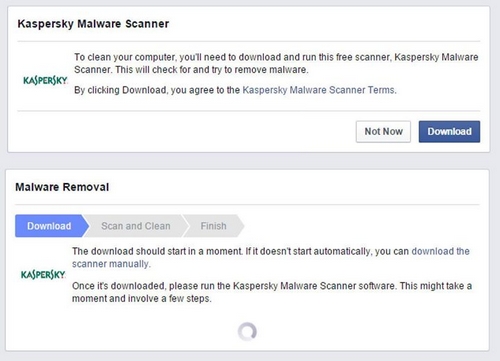Click the Kaspersky logo in Malware Removal panel
The height and width of the screenshot is (361, 500).
pyautogui.click(x=43, y=275)
